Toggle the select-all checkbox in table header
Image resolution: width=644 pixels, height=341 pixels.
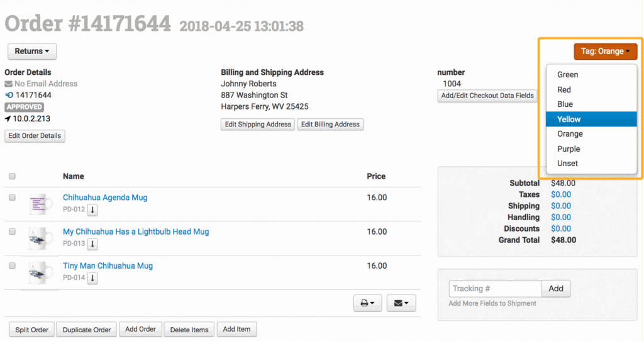(13, 177)
